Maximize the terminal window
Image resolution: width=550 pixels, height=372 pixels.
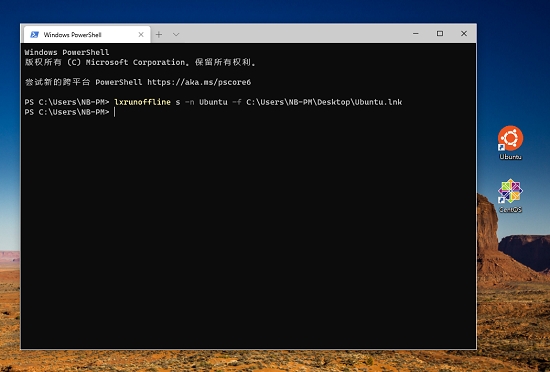440,33
